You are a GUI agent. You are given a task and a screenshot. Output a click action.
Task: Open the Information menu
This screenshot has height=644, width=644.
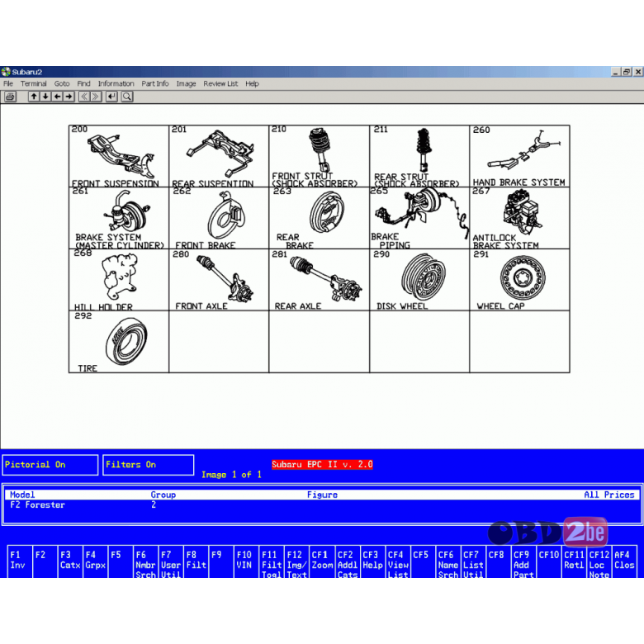click(x=116, y=83)
